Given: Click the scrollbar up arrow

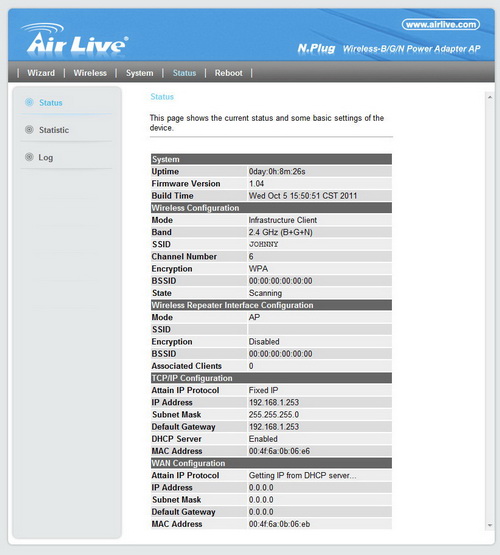Looking at the screenshot, I should pos(490,97).
